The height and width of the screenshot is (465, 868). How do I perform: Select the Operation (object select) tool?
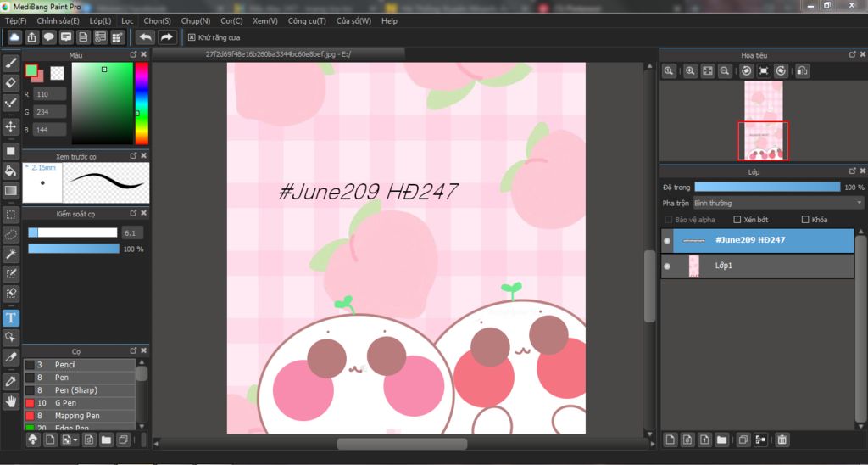pyautogui.click(x=10, y=337)
